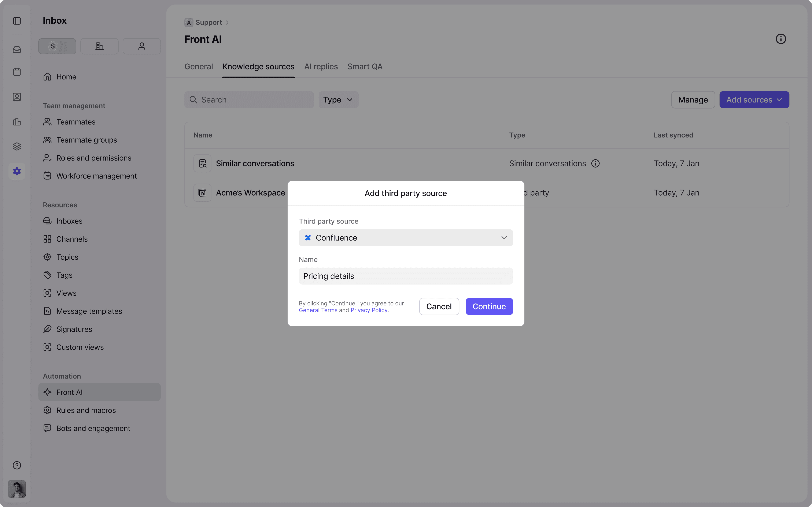Select the building view segment
This screenshot has width=812, height=507.
99,46
